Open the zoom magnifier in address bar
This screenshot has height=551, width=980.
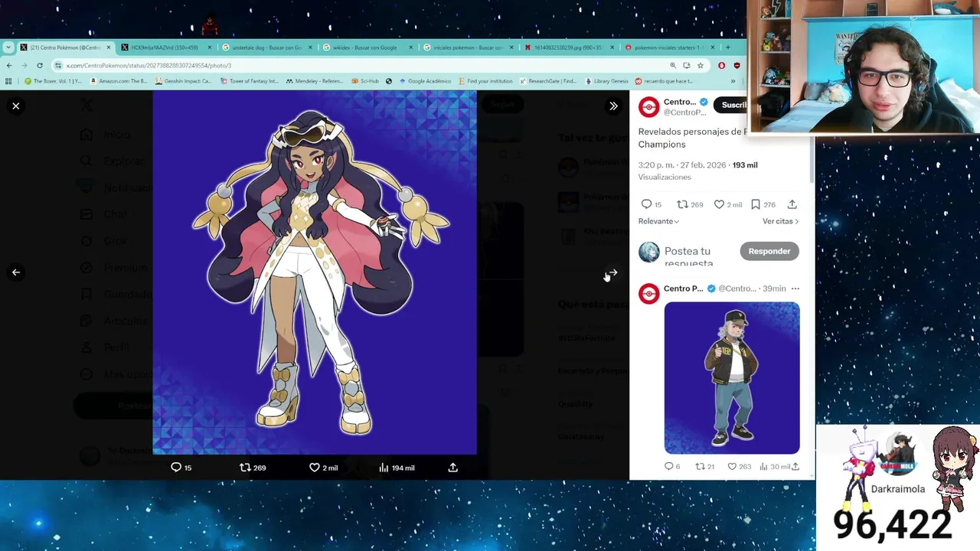(x=673, y=65)
